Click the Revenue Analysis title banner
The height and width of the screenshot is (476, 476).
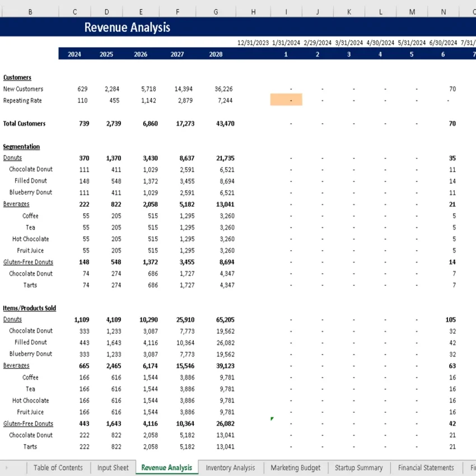coord(125,27)
